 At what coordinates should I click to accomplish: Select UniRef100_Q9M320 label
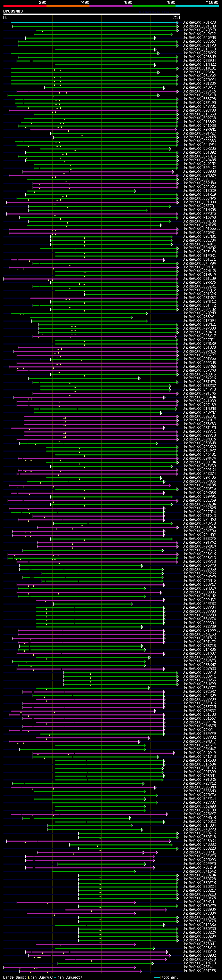(x=199, y=175)
